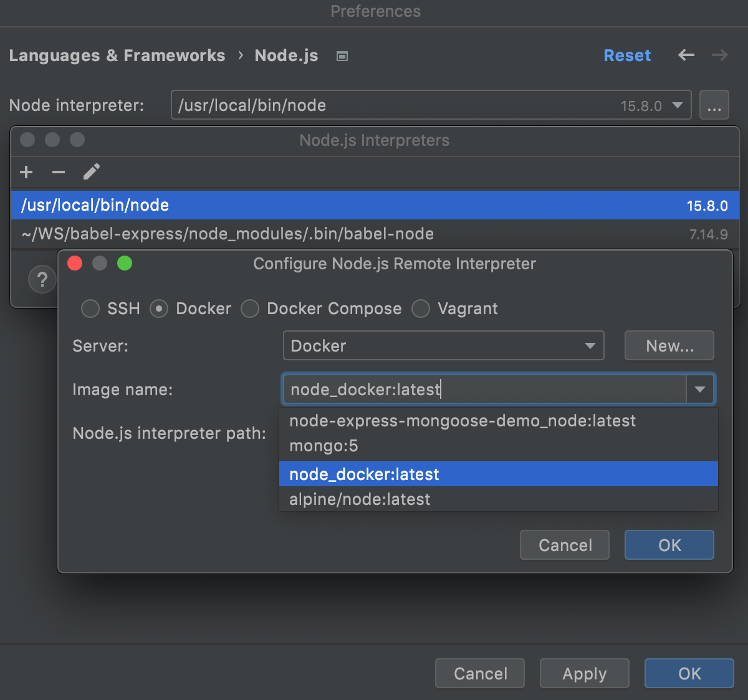Select the SSH radio button

click(90, 309)
